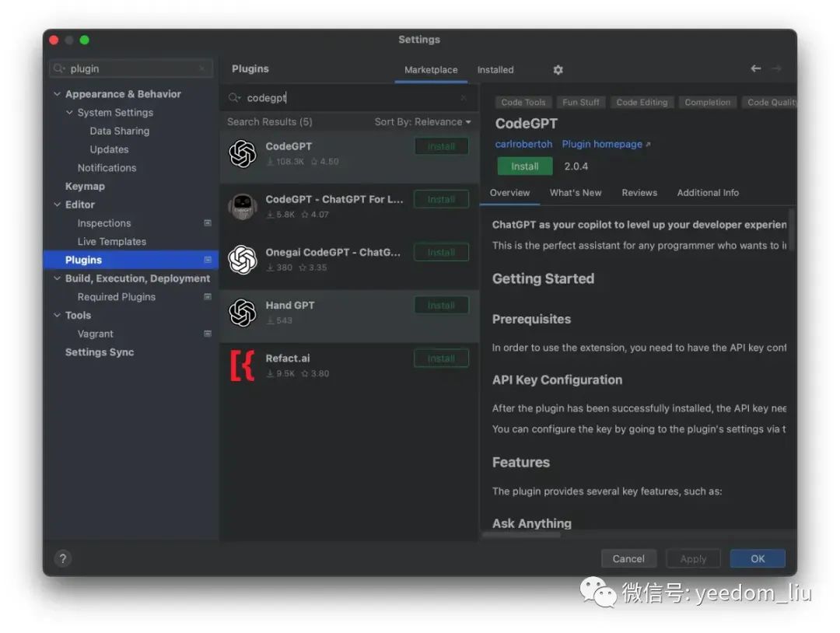Select the Plugins tree item
The width and height of the screenshot is (840, 633).
pyautogui.click(x=131, y=260)
